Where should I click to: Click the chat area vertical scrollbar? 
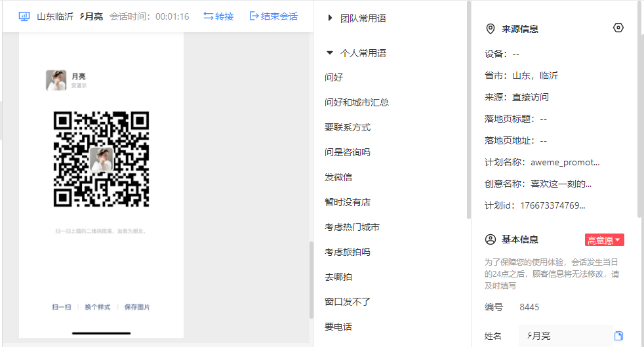click(312, 279)
